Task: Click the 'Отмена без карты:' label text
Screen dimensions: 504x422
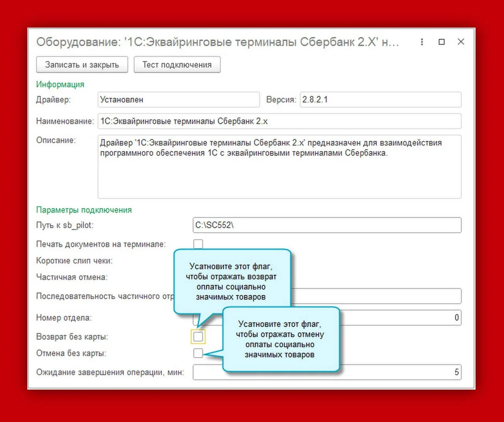Action: 71,353
